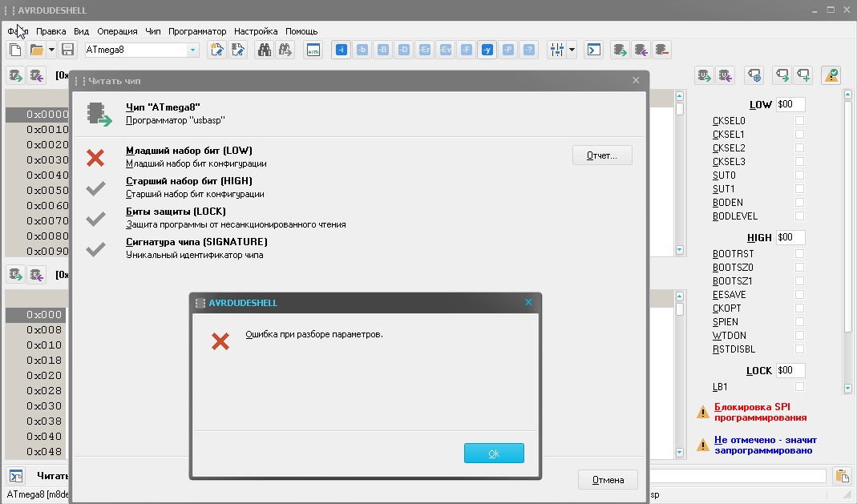This screenshot has width=857, height=504.
Task: Open the Правка menu
Action: (x=51, y=32)
